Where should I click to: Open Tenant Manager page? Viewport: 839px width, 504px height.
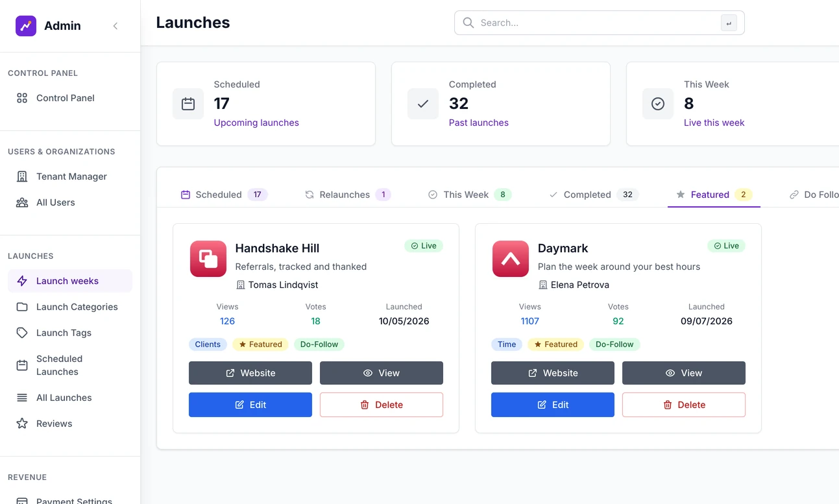pyautogui.click(x=70, y=176)
